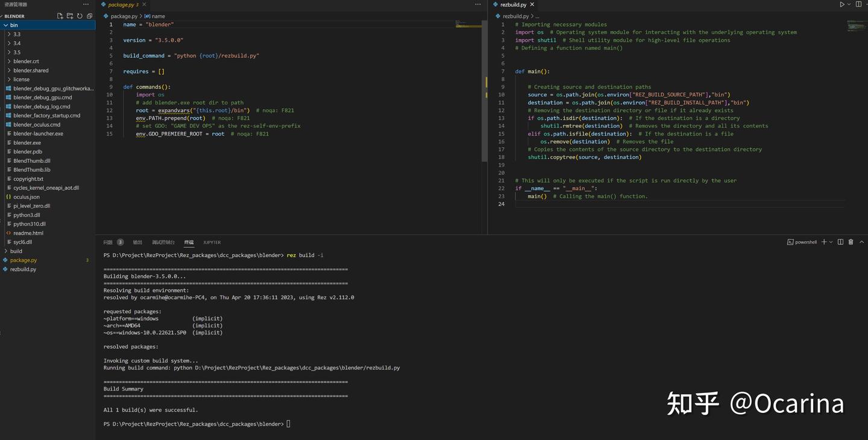The image size is (868, 440).
Task: Click the New Folder icon in explorer
Action: click(x=70, y=16)
